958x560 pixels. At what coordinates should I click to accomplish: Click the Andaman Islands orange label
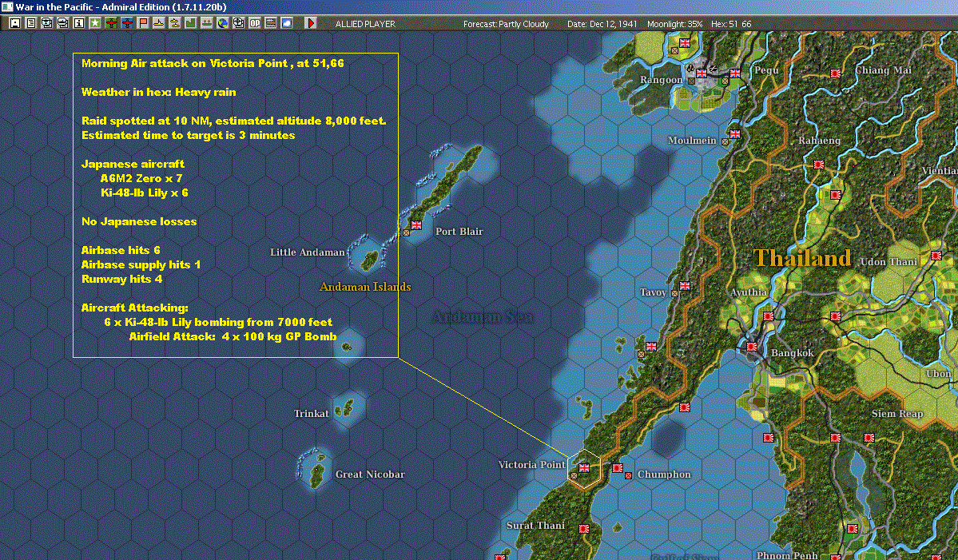coord(365,287)
